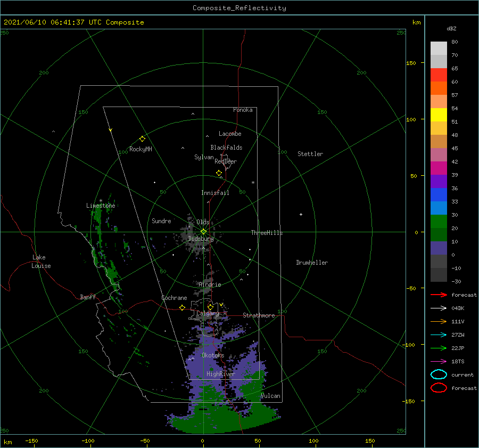
Task: Click the Didsbury label
Action: click(x=201, y=239)
